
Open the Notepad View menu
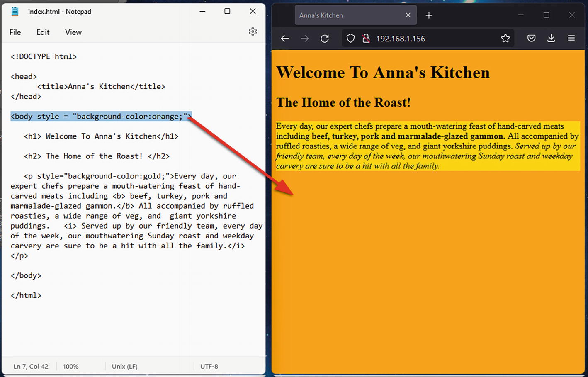tap(73, 32)
